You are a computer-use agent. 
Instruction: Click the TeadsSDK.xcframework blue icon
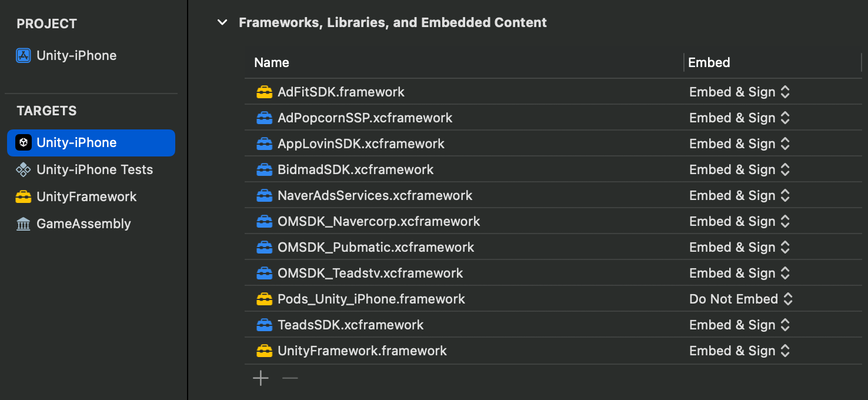coord(264,325)
